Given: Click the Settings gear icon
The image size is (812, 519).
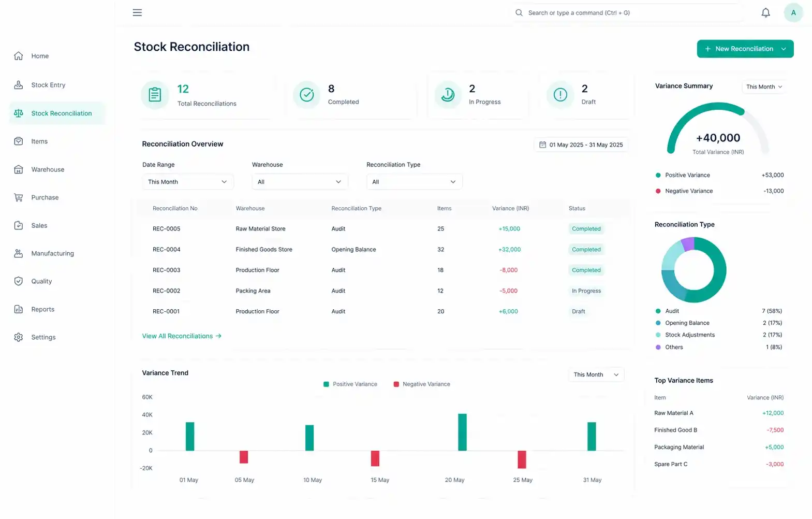Looking at the screenshot, I should point(19,337).
